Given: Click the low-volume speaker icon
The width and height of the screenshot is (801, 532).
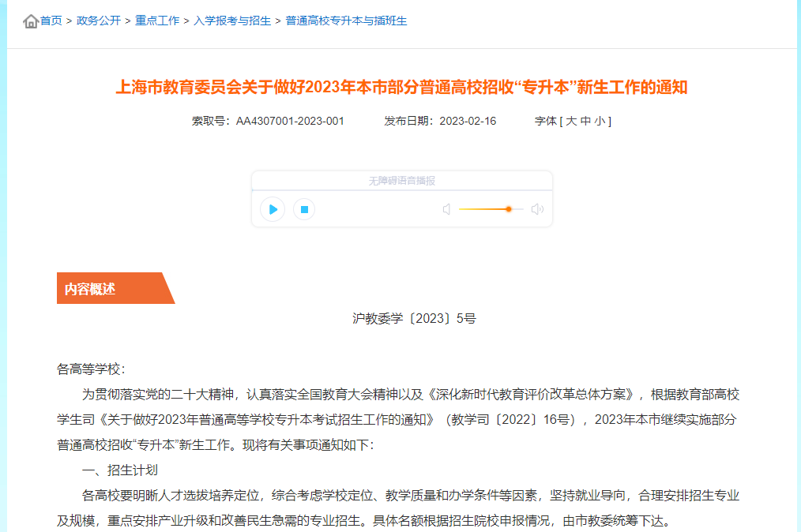Looking at the screenshot, I should [446, 209].
